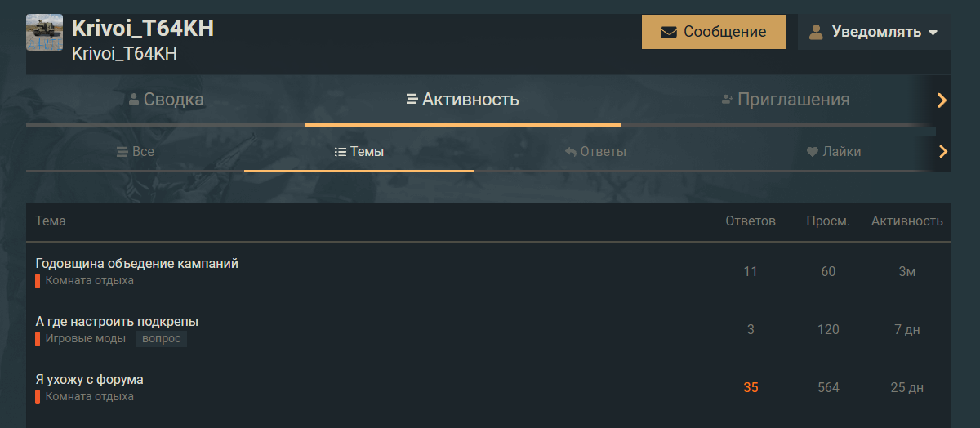This screenshot has height=428, width=980.
Task: Click the вопрос tag
Action: (161, 338)
